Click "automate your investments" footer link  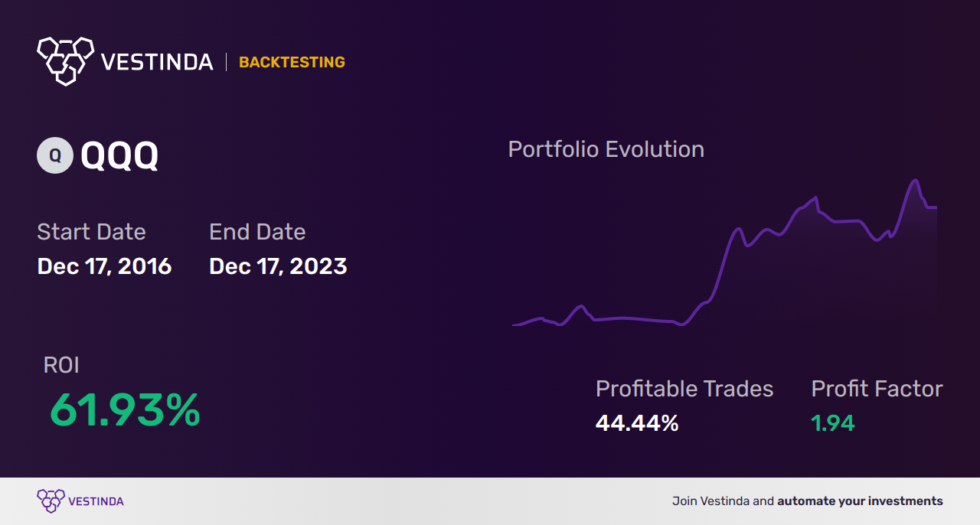tap(860, 501)
